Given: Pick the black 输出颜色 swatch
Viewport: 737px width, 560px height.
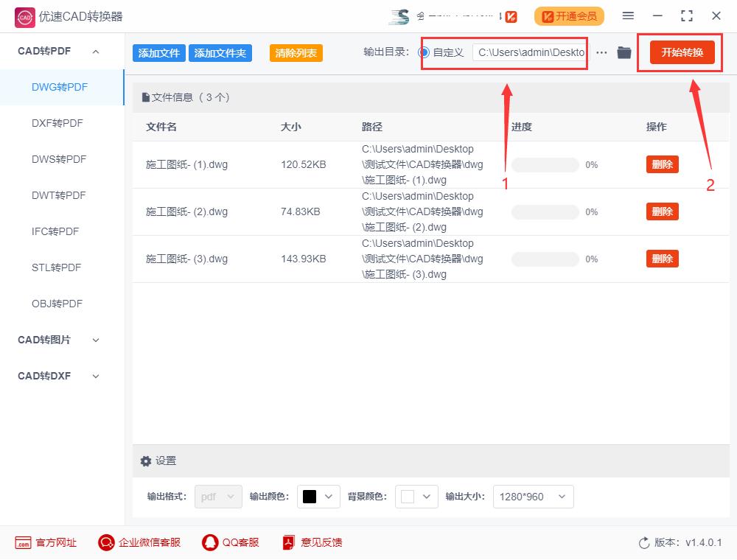Looking at the screenshot, I should click(310, 497).
